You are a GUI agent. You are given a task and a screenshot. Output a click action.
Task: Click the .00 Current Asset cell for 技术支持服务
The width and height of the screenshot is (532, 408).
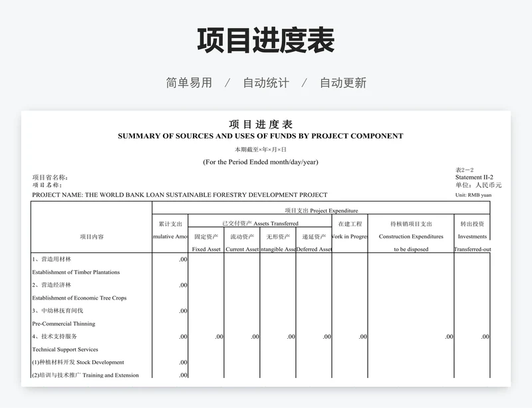pos(255,337)
